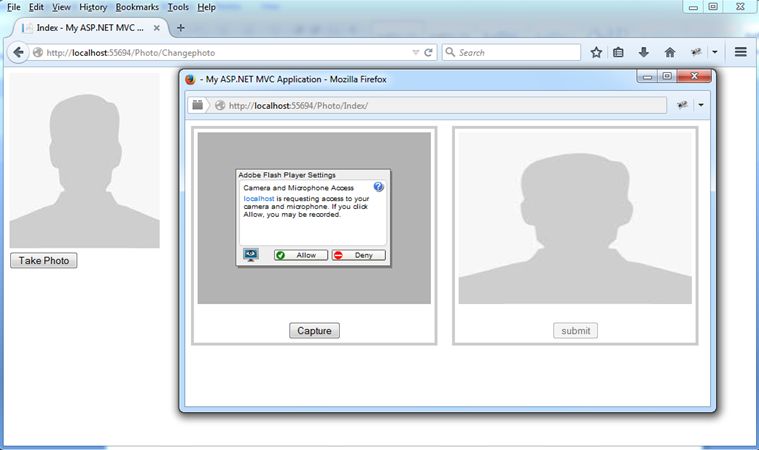The image size is (759, 450).
Task: Click the plugin block icon in popup URL bar
Action: [x=197, y=105]
